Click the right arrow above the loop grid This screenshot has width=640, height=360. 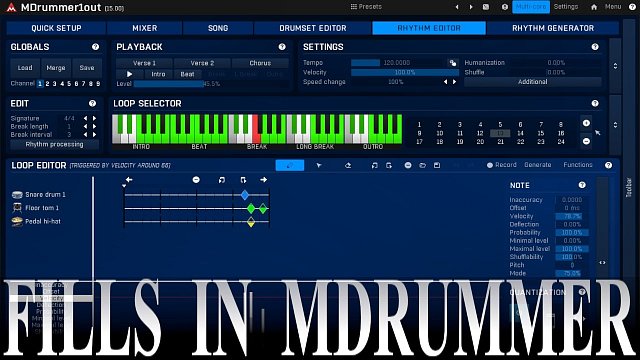(263, 180)
